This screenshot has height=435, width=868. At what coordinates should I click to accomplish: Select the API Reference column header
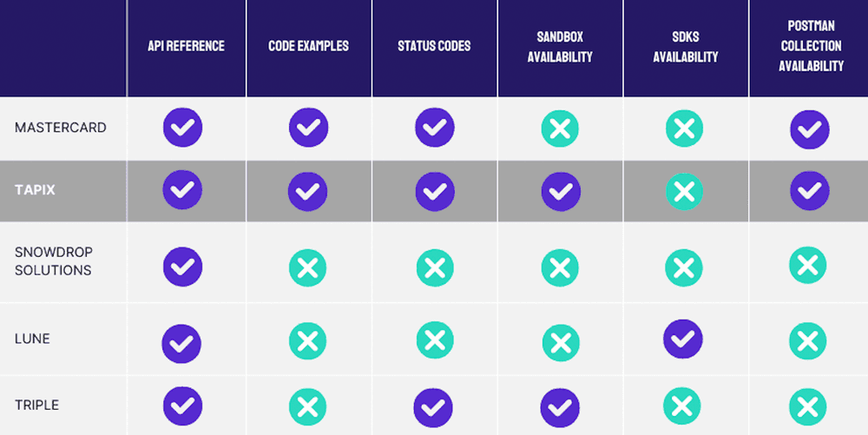186,46
